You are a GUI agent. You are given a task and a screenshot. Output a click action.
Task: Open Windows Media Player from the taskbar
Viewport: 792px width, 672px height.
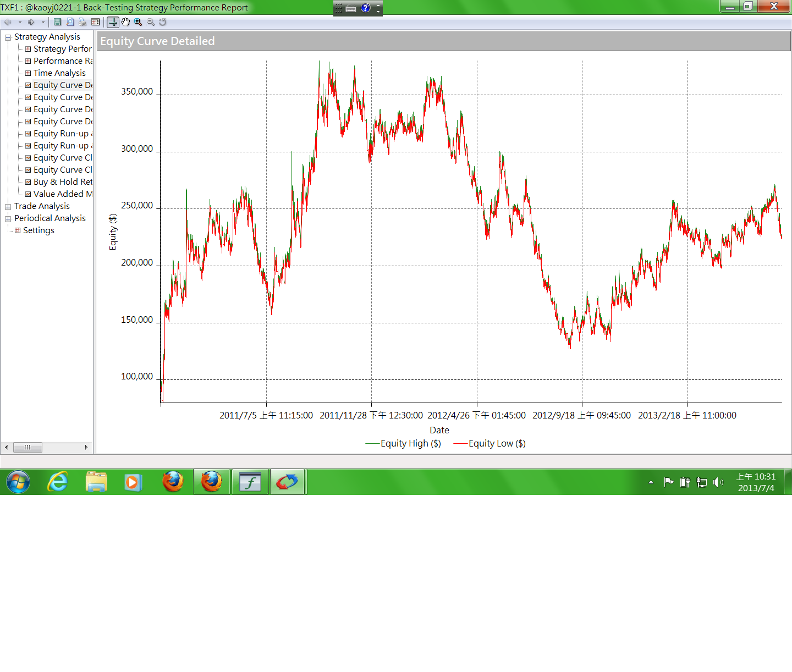[x=133, y=482]
